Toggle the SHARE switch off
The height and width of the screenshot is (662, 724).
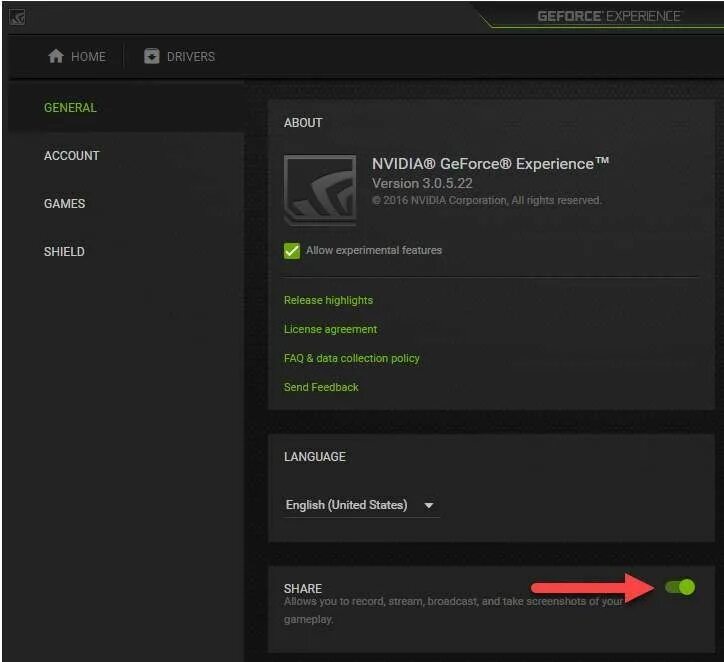680,587
